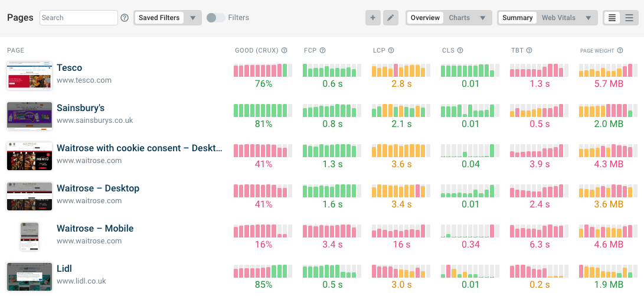Click Sainsbury's page weight 2.0 MB
644x296 pixels.
[x=608, y=123]
